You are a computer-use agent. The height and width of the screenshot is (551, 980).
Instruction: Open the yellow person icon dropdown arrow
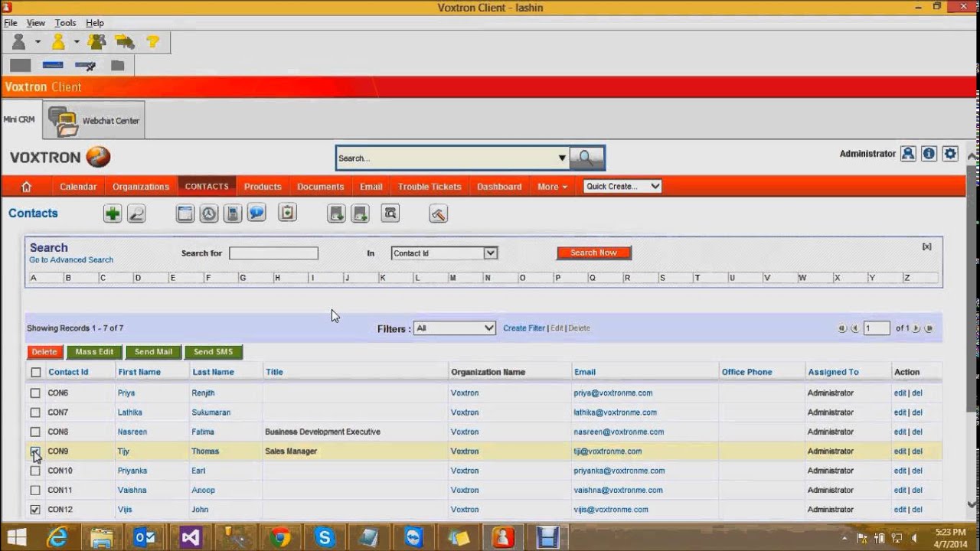[x=77, y=42]
